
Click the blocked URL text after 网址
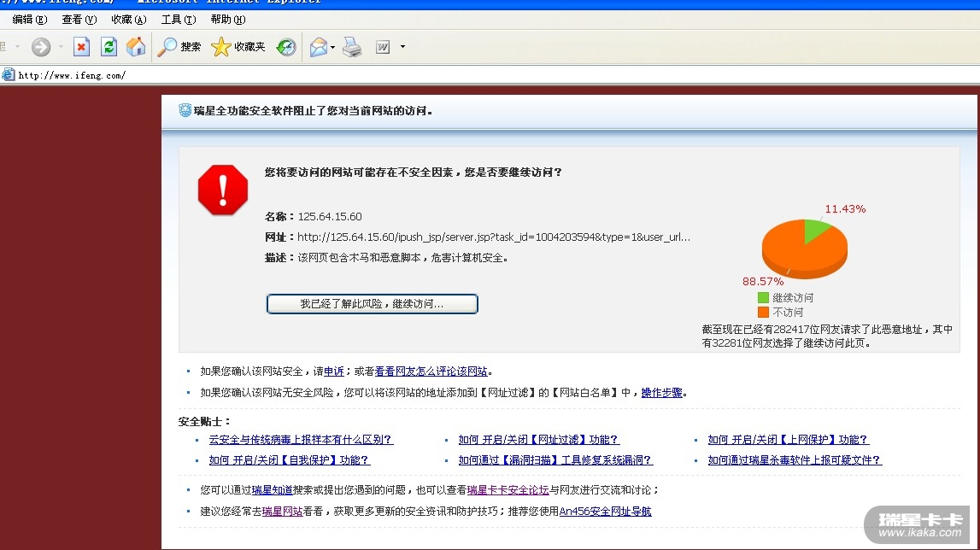pyautogui.click(x=494, y=237)
